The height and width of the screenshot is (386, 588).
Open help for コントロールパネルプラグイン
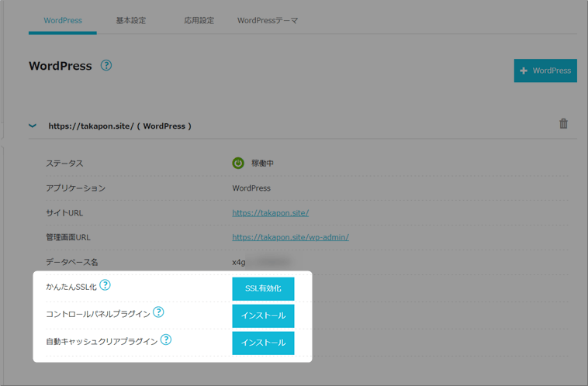[158, 312]
